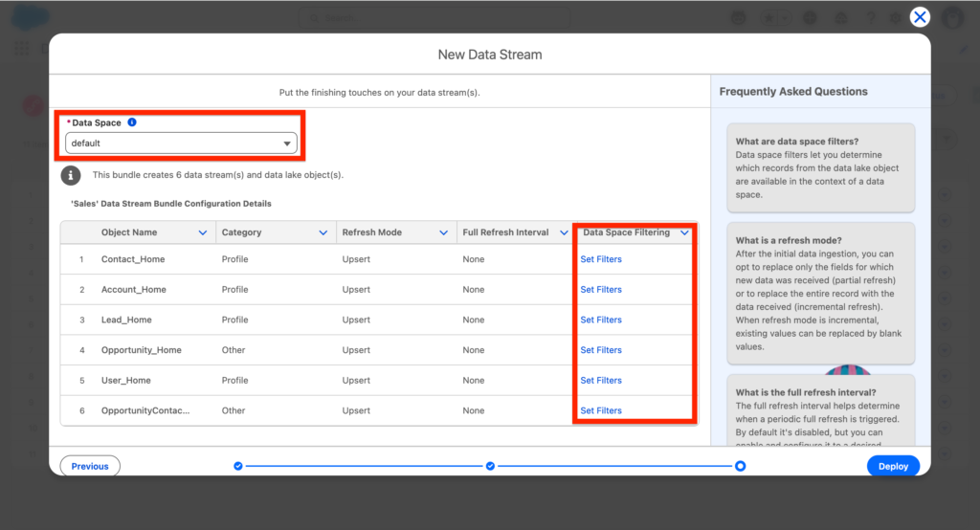Expand the Category column menu
Viewport: 980px width, 530px height.
point(323,232)
